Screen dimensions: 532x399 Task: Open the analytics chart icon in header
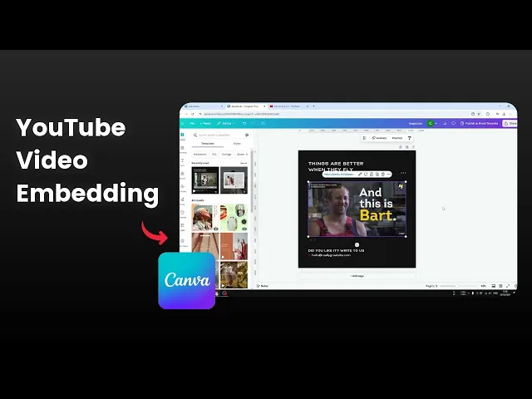click(445, 124)
